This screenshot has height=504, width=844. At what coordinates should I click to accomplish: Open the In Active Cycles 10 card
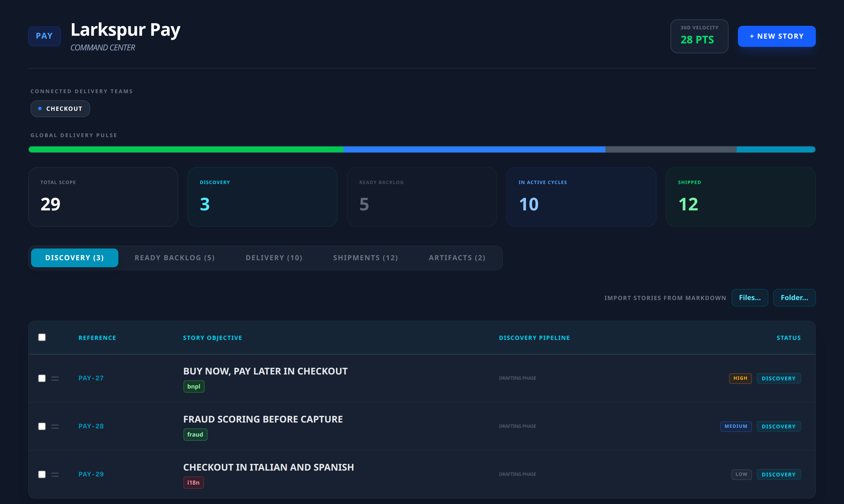pyautogui.click(x=581, y=197)
